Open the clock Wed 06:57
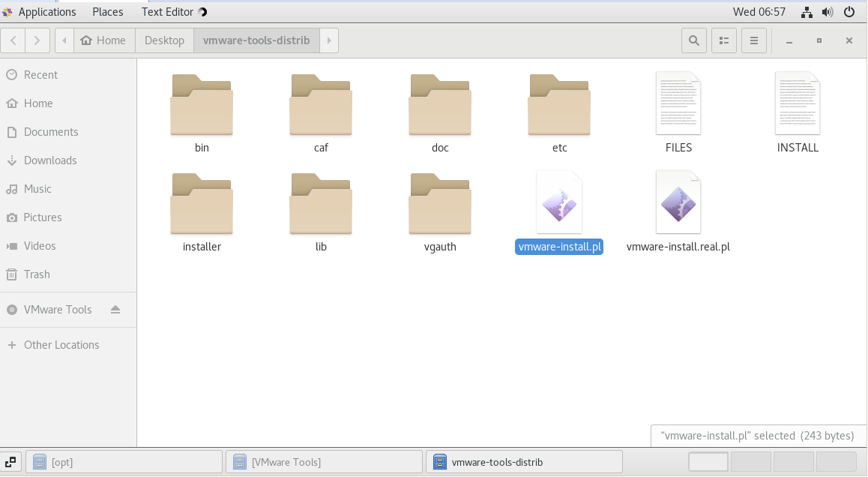Viewport: 868px width, 477px height. pos(759,12)
